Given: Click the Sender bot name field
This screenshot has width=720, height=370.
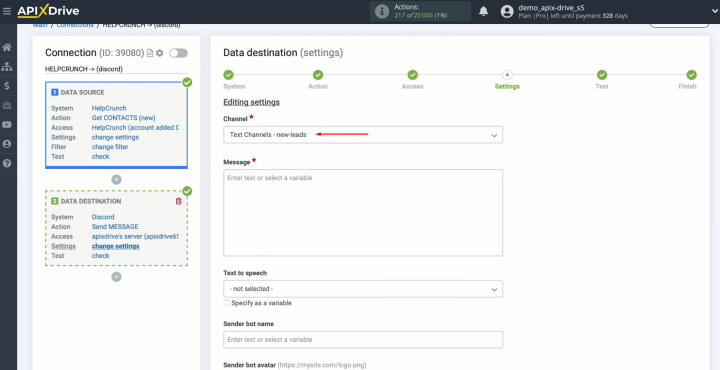Looking at the screenshot, I should click(x=363, y=340).
